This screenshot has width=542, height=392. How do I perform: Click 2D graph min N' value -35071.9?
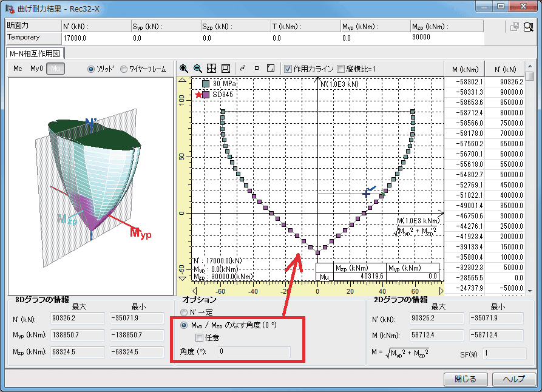(x=496, y=318)
